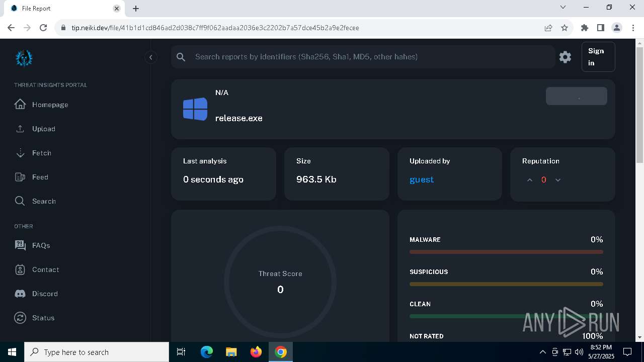This screenshot has width=644, height=362.
Task: Bookmark this page with star icon
Action: (x=565, y=28)
